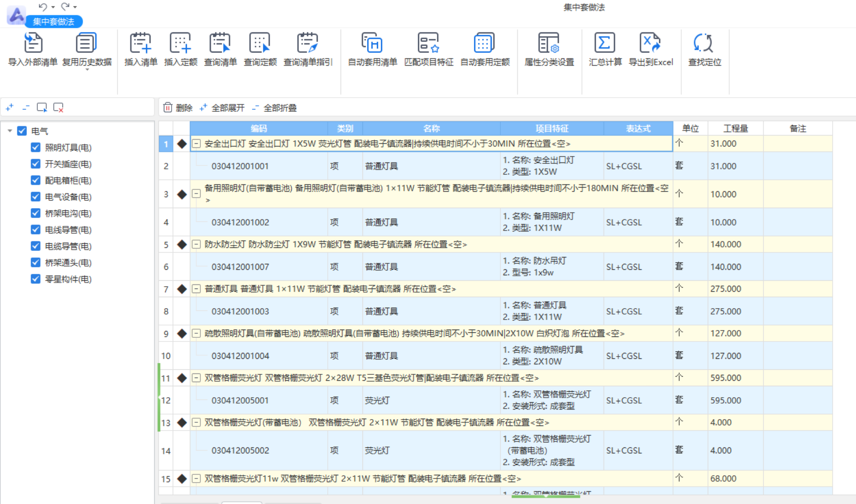Collapse the 电气 tree node
Image resolution: width=856 pixels, height=504 pixels.
point(9,131)
